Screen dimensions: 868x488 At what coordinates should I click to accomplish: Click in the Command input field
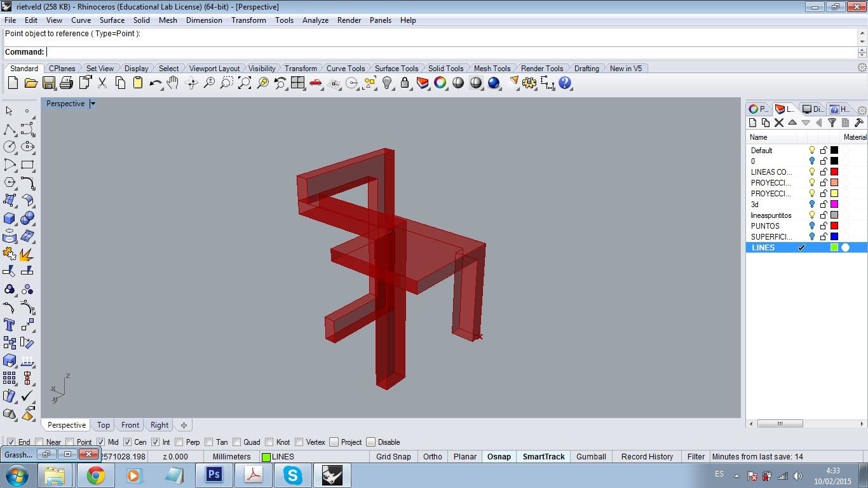[451, 52]
